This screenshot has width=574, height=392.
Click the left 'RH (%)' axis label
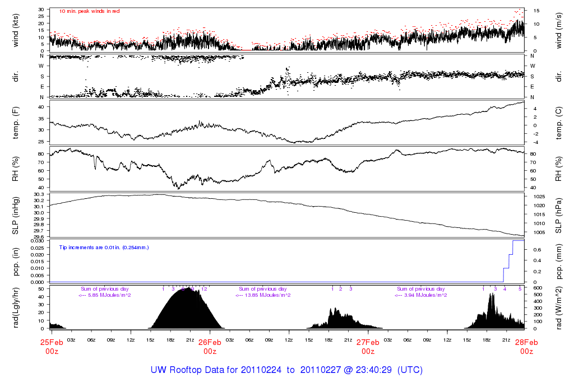pyautogui.click(x=15, y=169)
